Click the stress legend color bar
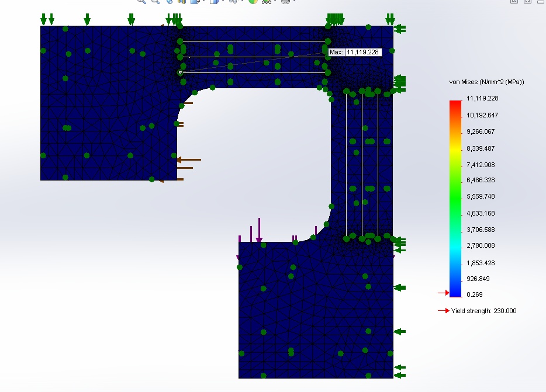This screenshot has height=392, width=546. tap(455, 199)
